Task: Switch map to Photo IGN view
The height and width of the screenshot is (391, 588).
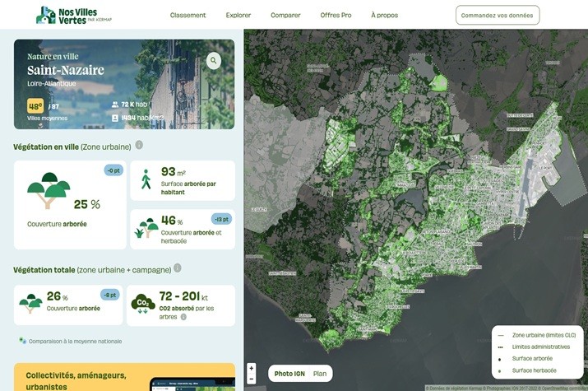Action: pos(289,374)
